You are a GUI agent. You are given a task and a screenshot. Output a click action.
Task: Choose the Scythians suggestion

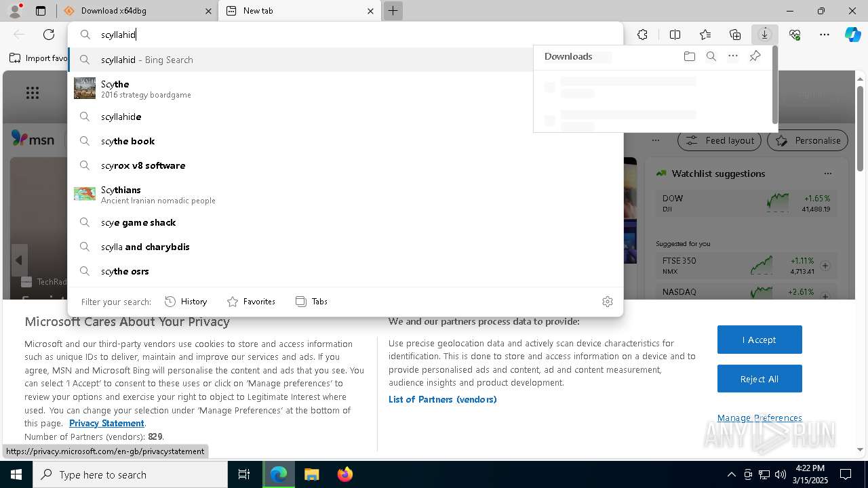(x=344, y=195)
